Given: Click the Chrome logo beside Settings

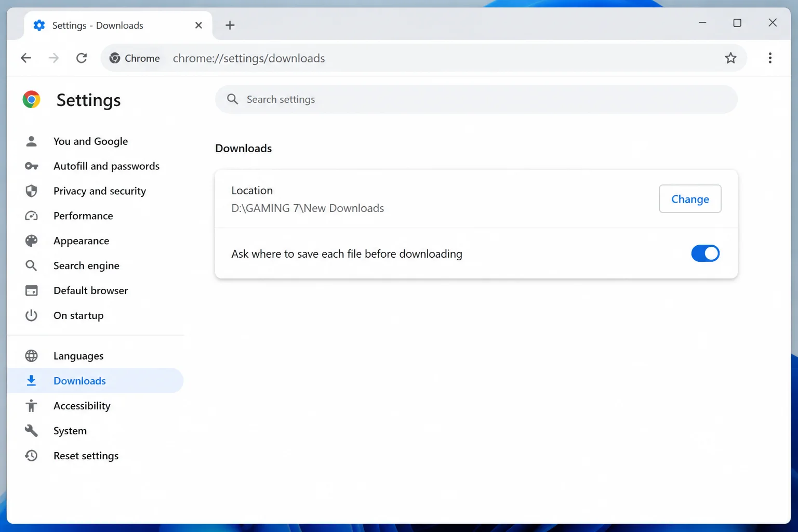Looking at the screenshot, I should (31, 99).
